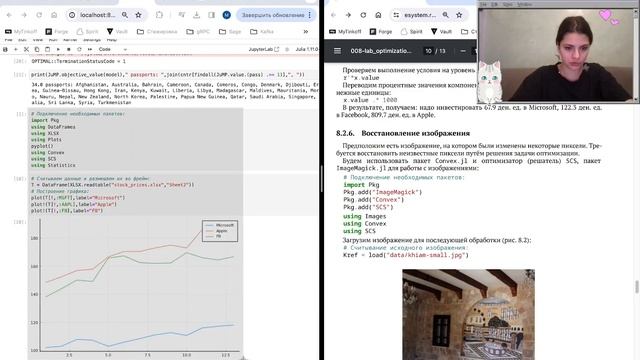Viewport: 640px width, 360px height.
Task: Open Chrome three-dot menu in left browser
Action: (x=310, y=15)
